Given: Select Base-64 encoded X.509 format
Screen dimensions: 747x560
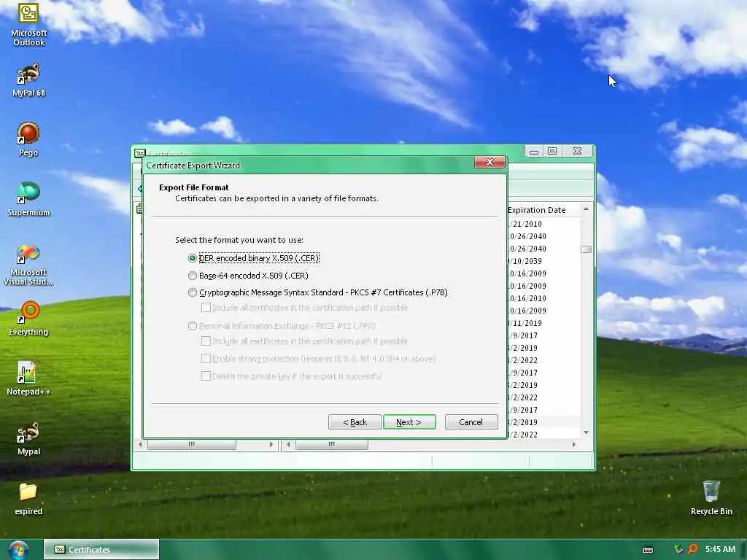Looking at the screenshot, I should [248, 276].
